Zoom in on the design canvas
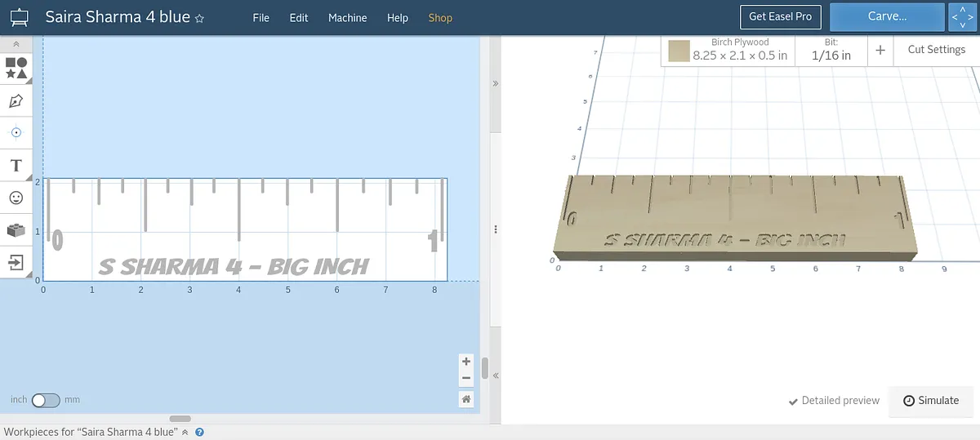The height and width of the screenshot is (440, 980). point(465,361)
